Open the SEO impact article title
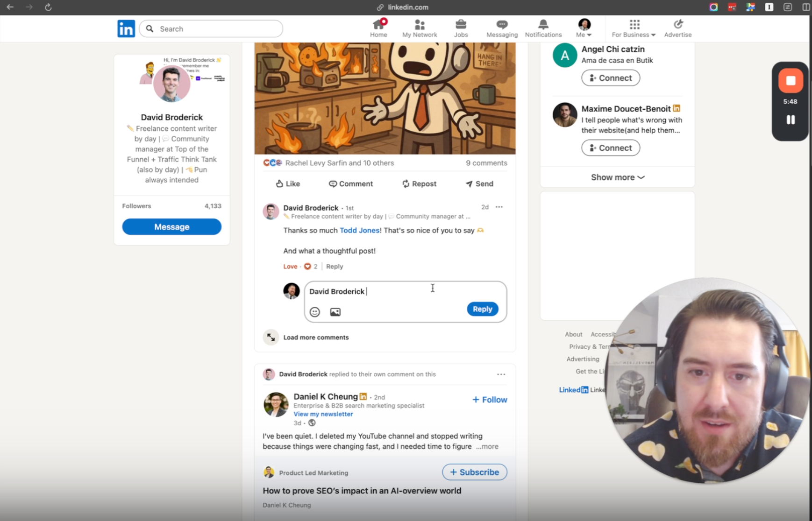Screen dimensions: 812x521 pos(362,491)
